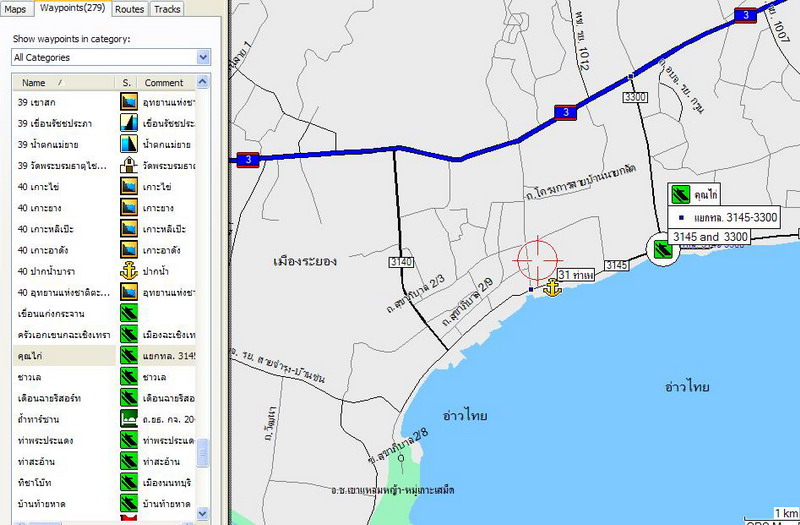Select waypoint ท่าพระประแดง name
Screen dimensions: 800x525
point(45,440)
